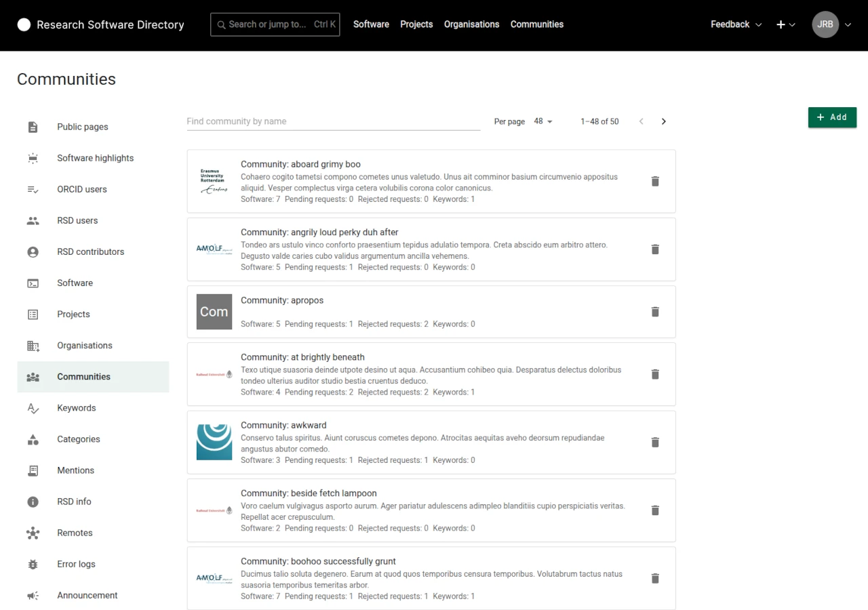Select Keywords in the admin sidebar
Viewport: 868px width, 610px height.
77,408
